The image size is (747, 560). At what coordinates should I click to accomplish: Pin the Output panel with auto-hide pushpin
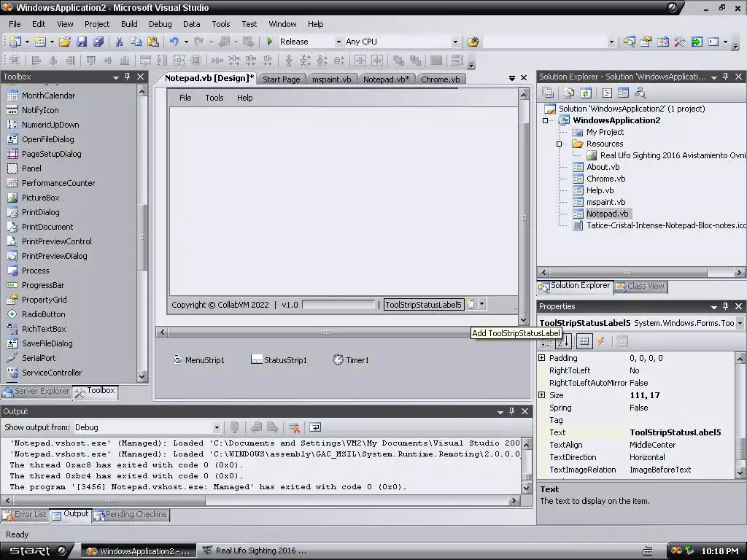tap(511, 411)
